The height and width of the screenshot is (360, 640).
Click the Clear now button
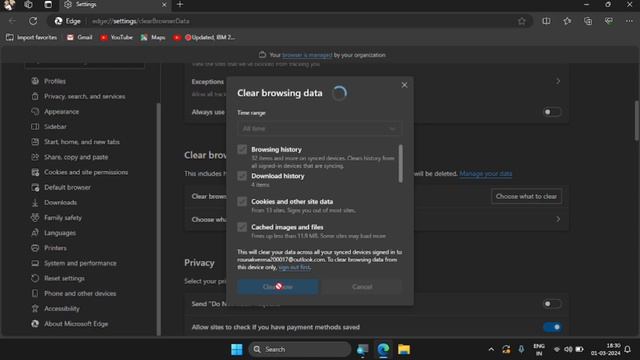(x=278, y=287)
